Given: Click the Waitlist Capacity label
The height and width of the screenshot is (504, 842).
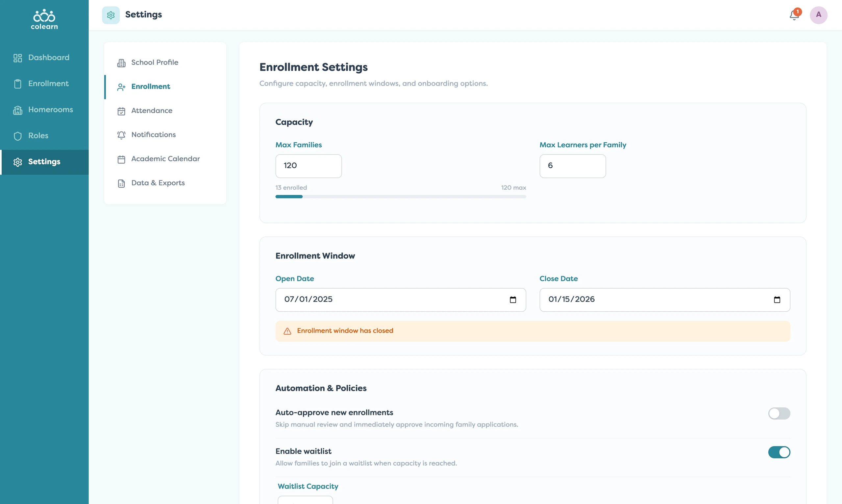Looking at the screenshot, I should pyautogui.click(x=308, y=486).
